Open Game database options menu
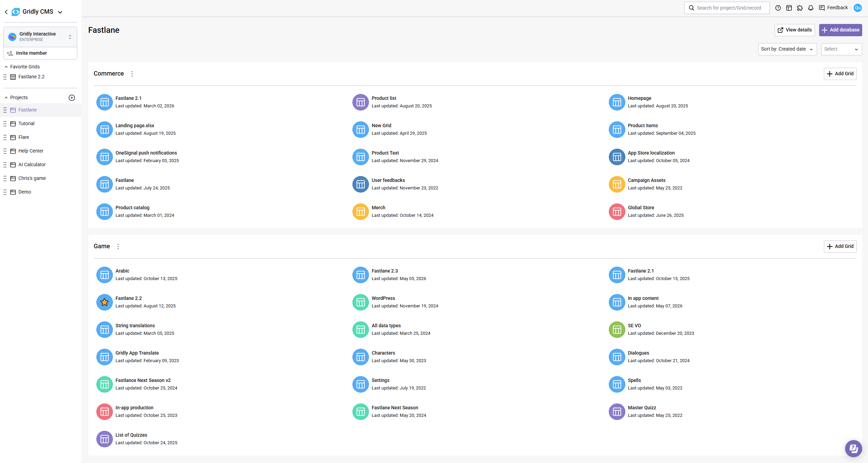Image resolution: width=868 pixels, height=463 pixels. coord(118,247)
